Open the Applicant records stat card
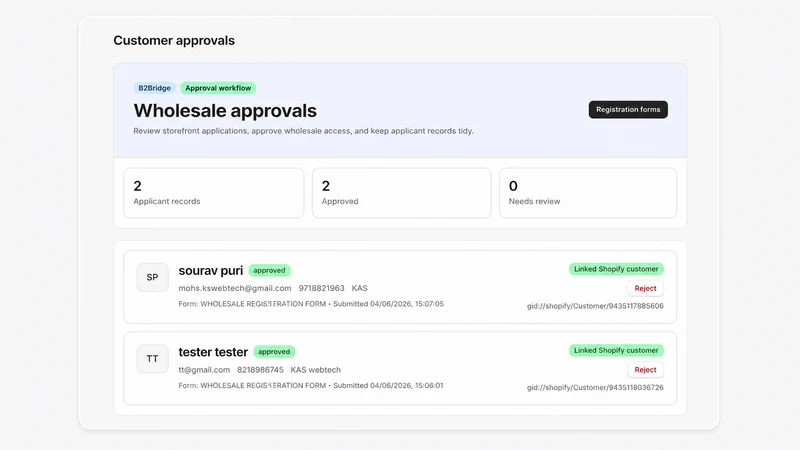800x450 pixels. (x=214, y=193)
